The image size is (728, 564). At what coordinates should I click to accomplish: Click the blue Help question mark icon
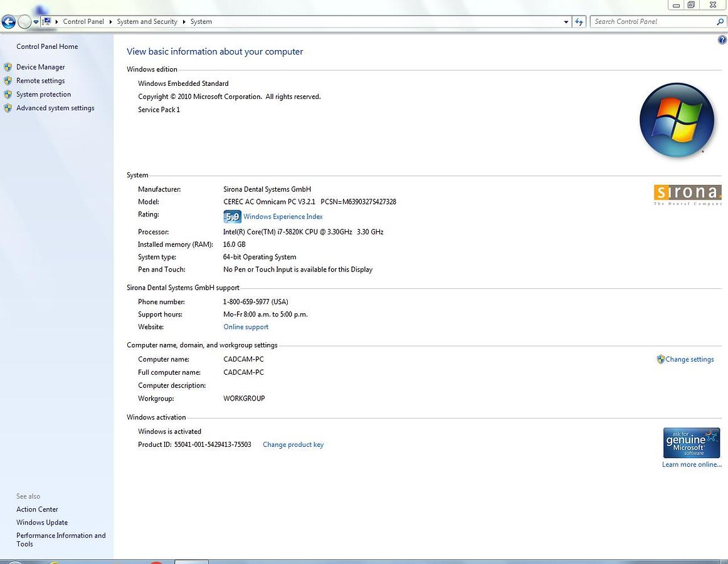point(722,40)
